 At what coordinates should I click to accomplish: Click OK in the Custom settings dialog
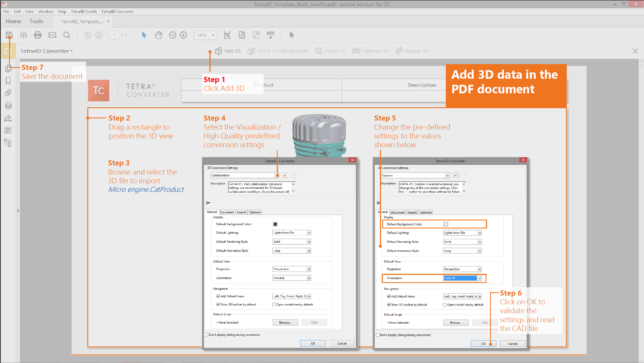click(483, 343)
